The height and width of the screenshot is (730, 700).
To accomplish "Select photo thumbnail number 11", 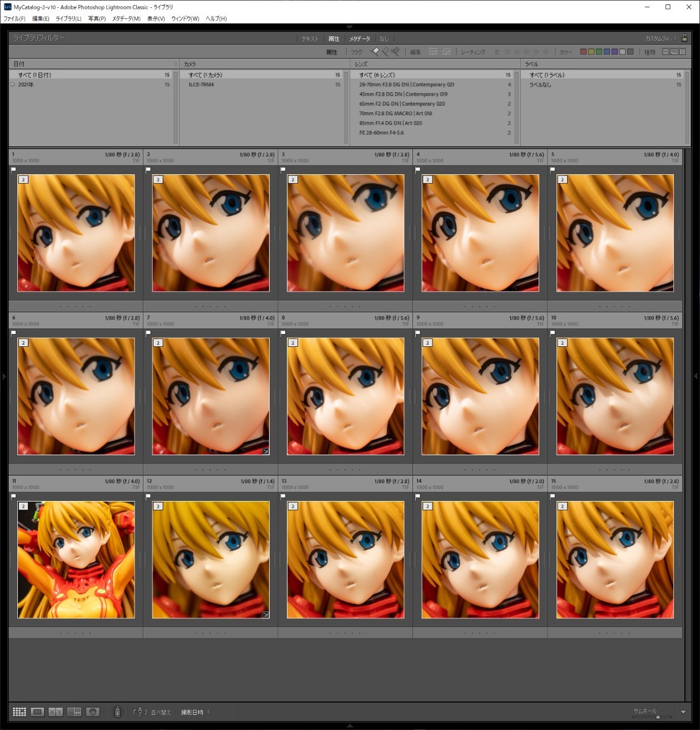I will [x=76, y=560].
